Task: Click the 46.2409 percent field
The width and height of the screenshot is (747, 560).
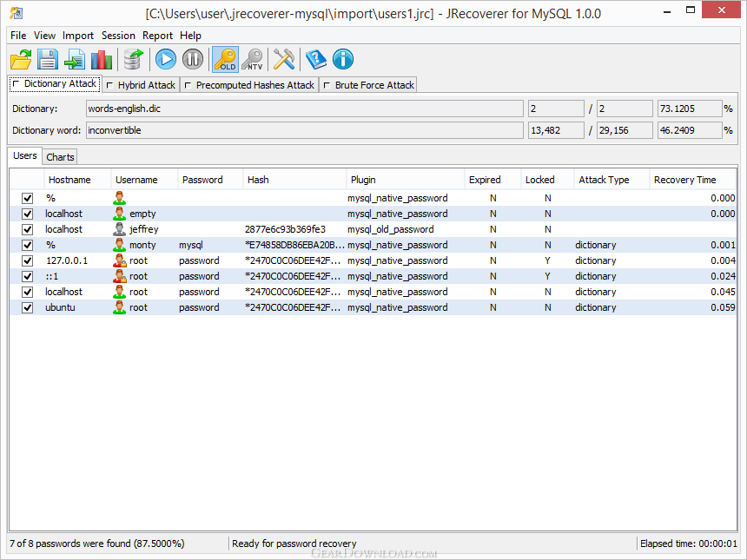Action: tap(690, 130)
